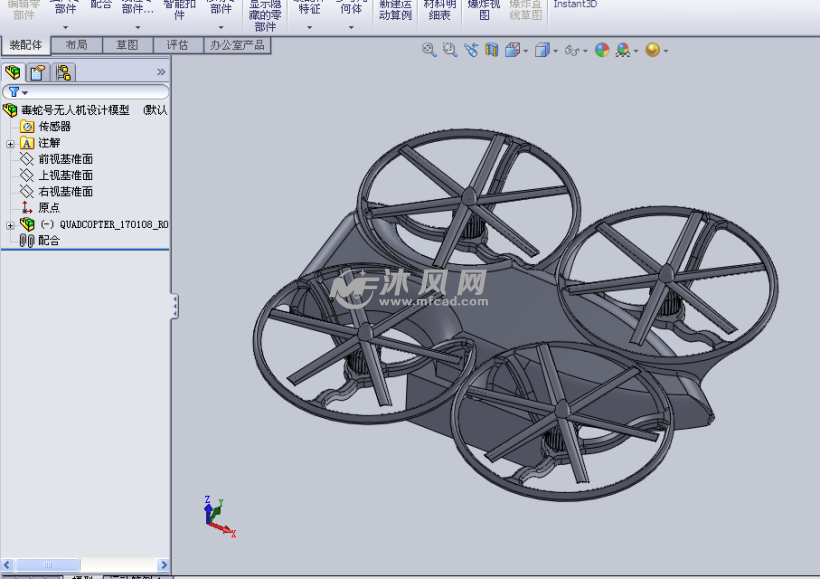820x579 pixels.
Task: Click the Edit Appearance sphere icon
Action: [601, 48]
